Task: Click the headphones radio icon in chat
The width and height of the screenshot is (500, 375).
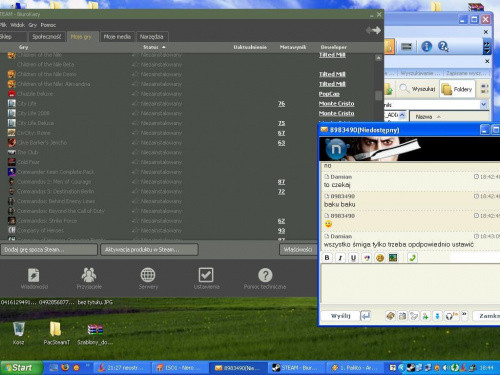Action: click(x=452, y=316)
